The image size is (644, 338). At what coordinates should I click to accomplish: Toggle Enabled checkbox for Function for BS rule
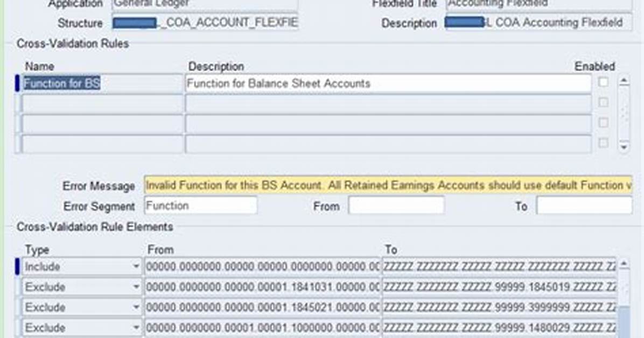tap(603, 82)
